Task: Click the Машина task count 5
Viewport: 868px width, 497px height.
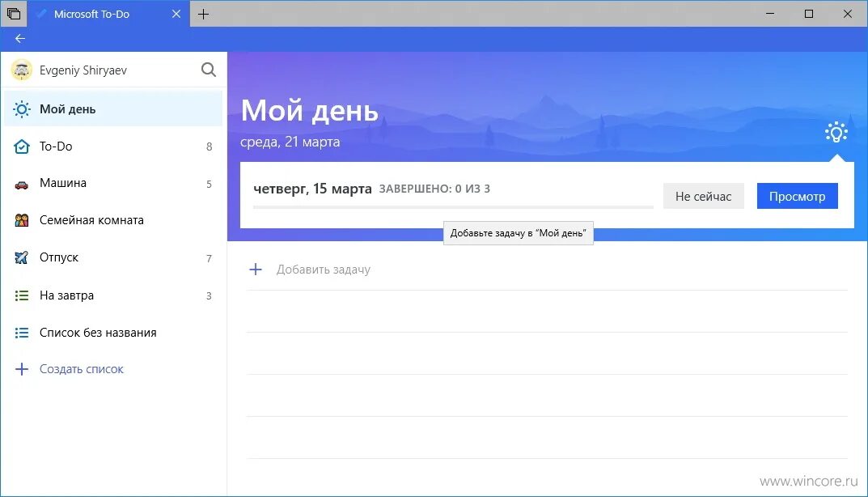Action: pos(210,185)
